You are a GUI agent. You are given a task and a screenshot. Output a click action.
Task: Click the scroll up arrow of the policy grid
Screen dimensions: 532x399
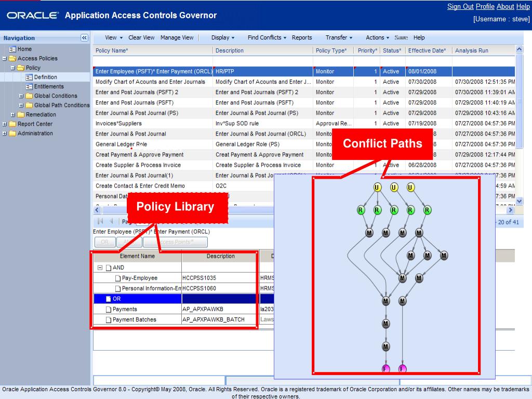[519, 49]
